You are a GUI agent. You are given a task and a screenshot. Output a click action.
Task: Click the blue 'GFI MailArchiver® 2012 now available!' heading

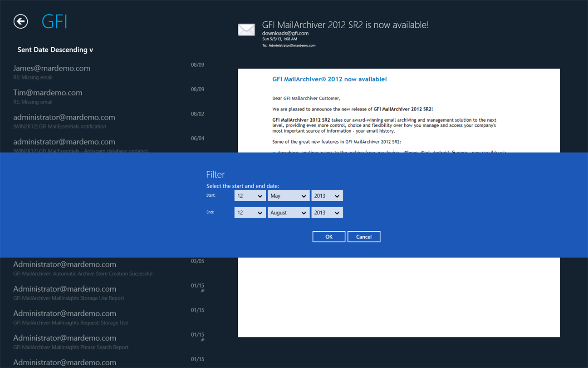[x=329, y=79]
